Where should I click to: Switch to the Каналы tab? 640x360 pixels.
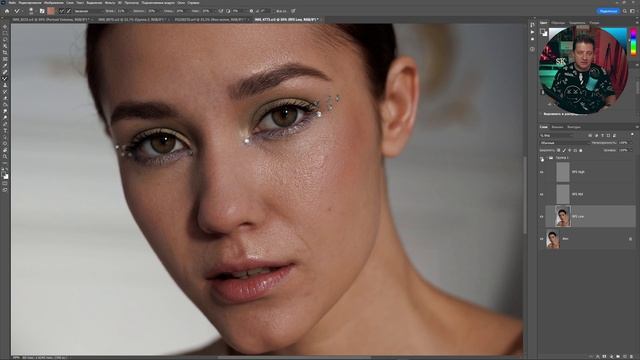557,127
